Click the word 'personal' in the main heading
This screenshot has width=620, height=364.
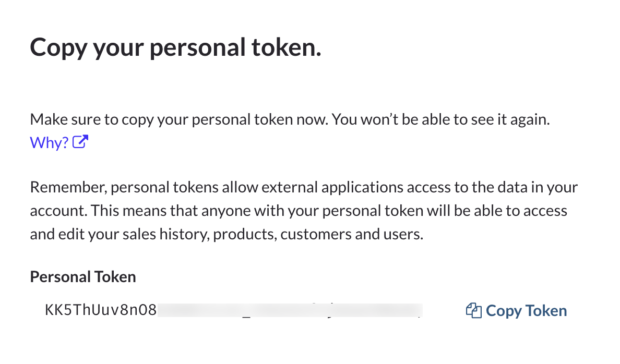[198, 48]
